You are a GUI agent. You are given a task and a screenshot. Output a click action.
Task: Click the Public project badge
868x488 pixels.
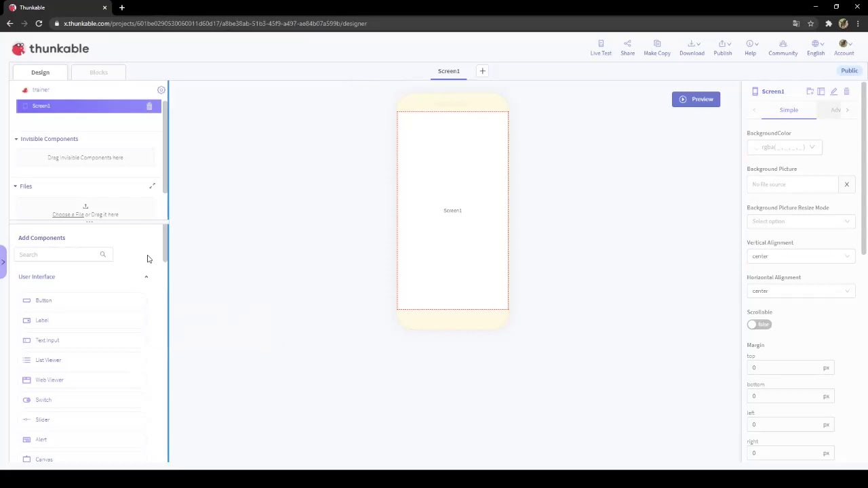849,70
